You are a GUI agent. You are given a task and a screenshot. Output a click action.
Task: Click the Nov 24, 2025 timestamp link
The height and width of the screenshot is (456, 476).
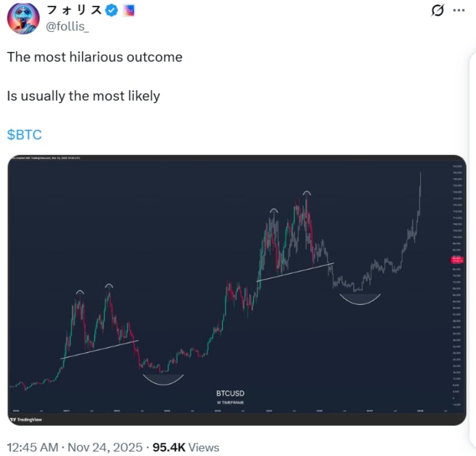106,447
